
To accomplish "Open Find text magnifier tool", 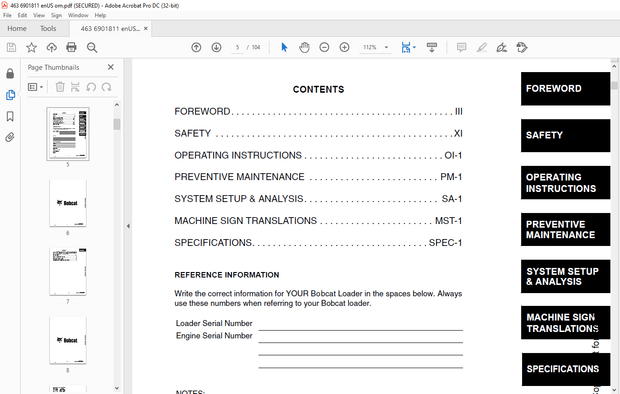I will pos(92,47).
